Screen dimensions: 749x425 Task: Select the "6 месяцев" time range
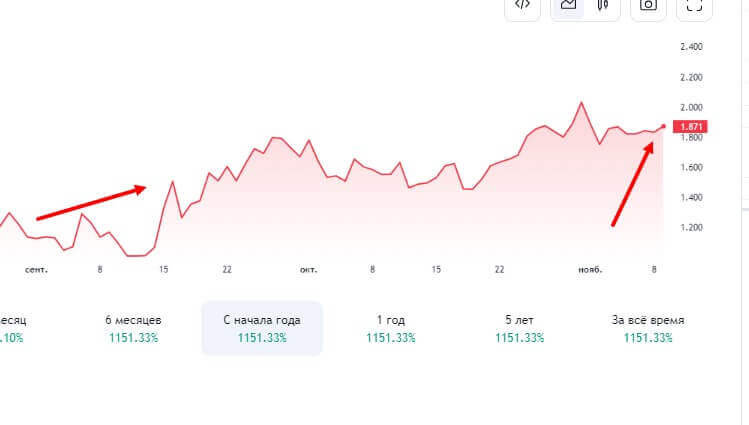(x=133, y=320)
